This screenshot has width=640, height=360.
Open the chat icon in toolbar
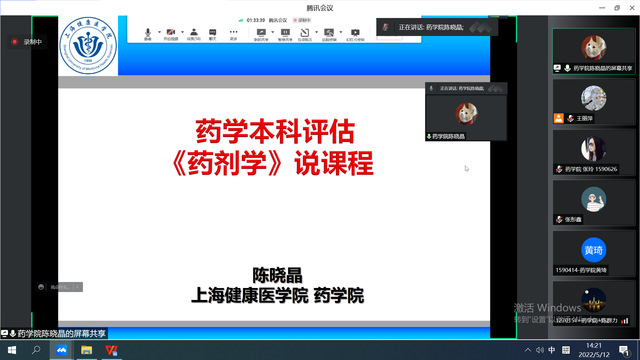click(213, 34)
